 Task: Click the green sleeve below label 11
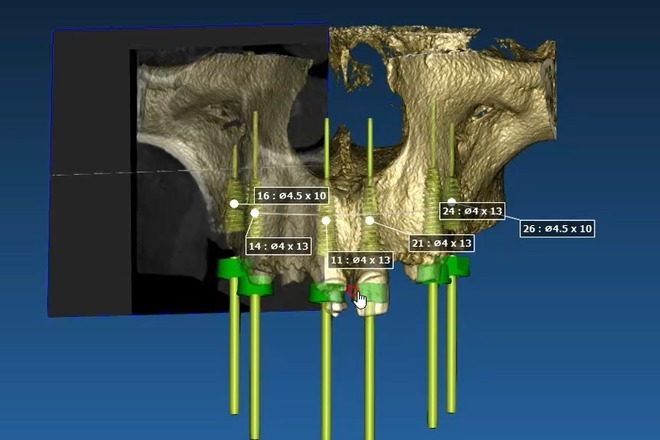[326, 291]
